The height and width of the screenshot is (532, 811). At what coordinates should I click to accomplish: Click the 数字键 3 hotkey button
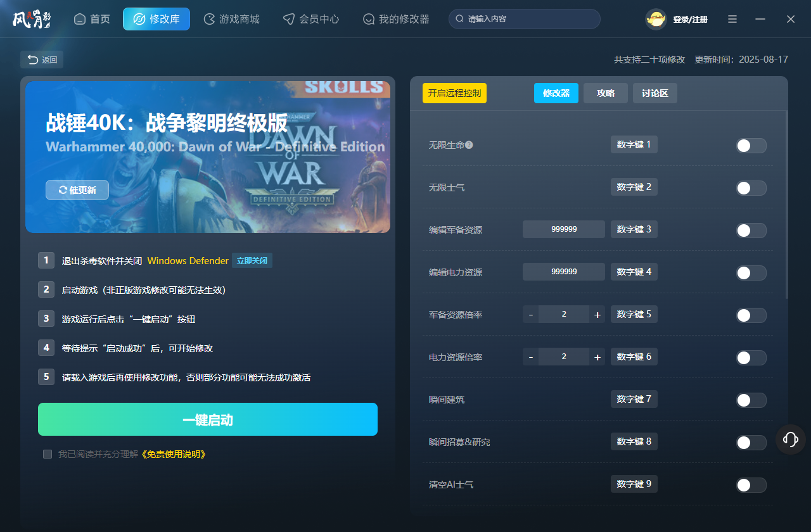point(634,229)
